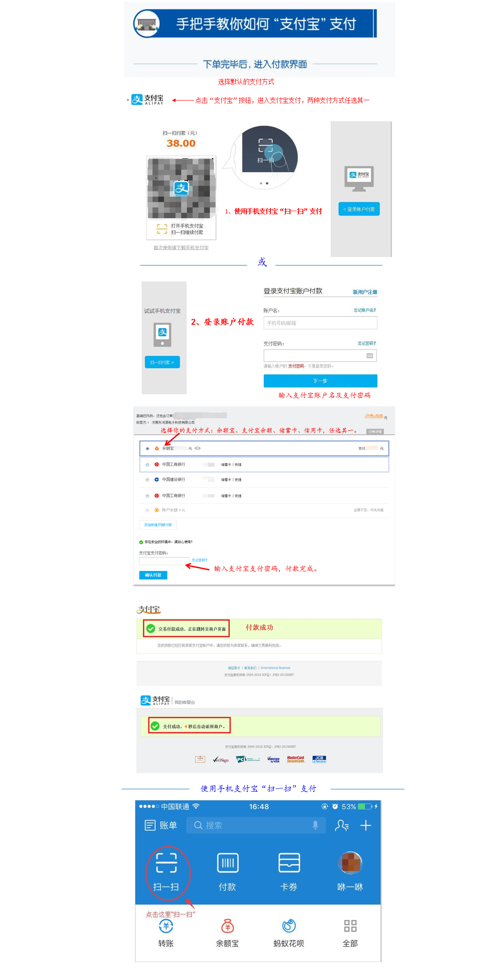This screenshot has width=490, height=980.
Task: Click the keyboard icon in the 支付密码 field
Action: coord(370,355)
